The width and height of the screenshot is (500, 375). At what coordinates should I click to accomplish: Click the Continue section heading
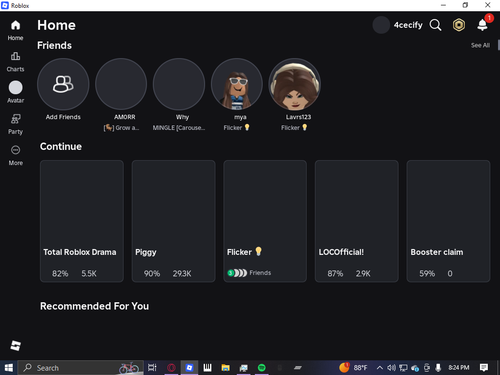[x=61, y=147]
